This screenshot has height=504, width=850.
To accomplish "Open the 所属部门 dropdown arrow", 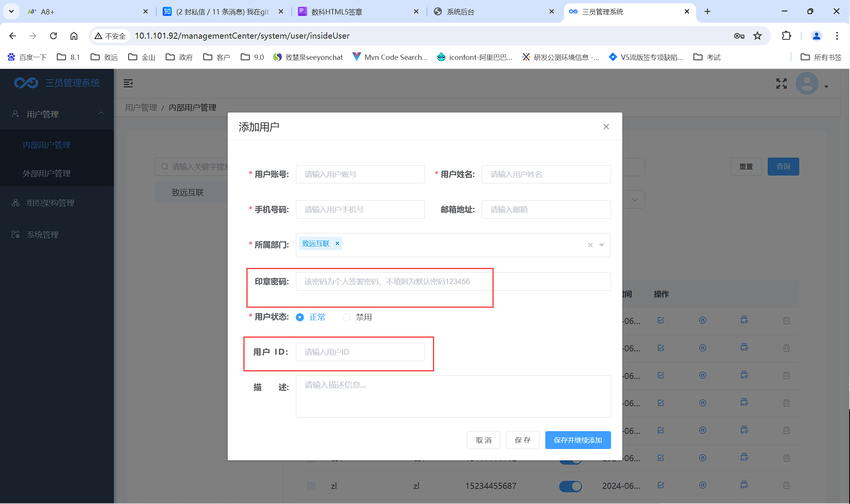I will coord(602,245).
